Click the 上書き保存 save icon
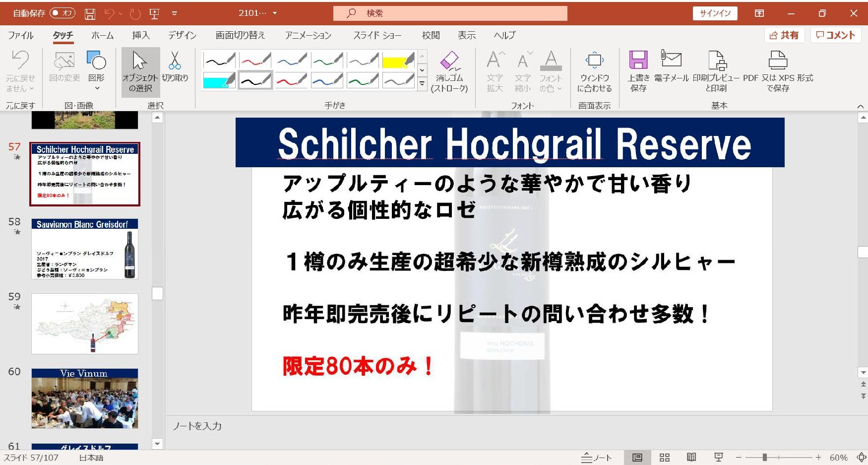 tap(638, 72)
